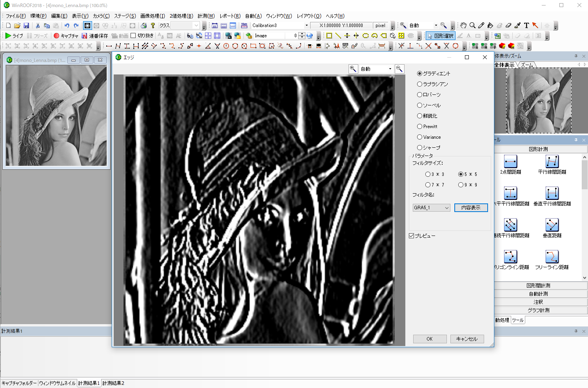The height and width of the screenshot is (388, 588).
Task: Expand the グラフ計測 section
Action: (538, 310)
